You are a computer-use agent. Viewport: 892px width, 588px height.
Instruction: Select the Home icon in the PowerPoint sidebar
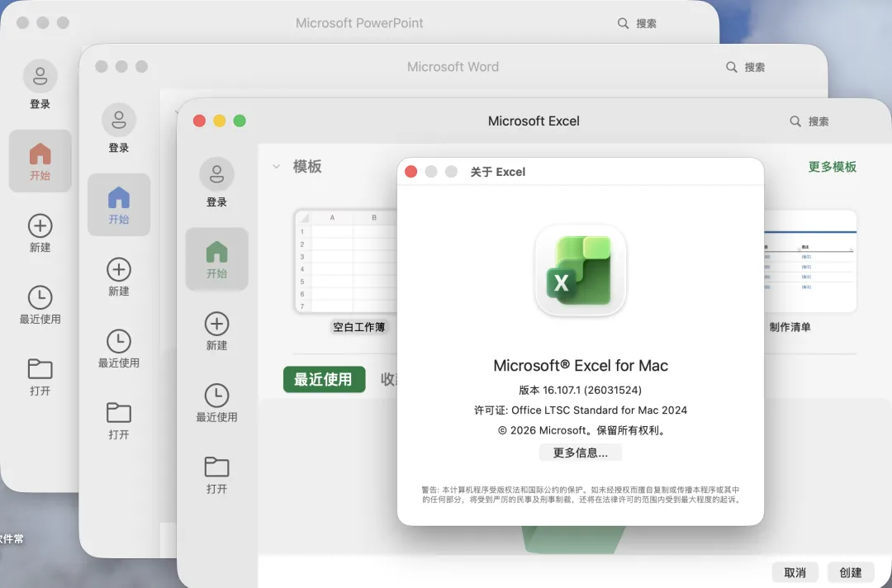coord(40,154)
